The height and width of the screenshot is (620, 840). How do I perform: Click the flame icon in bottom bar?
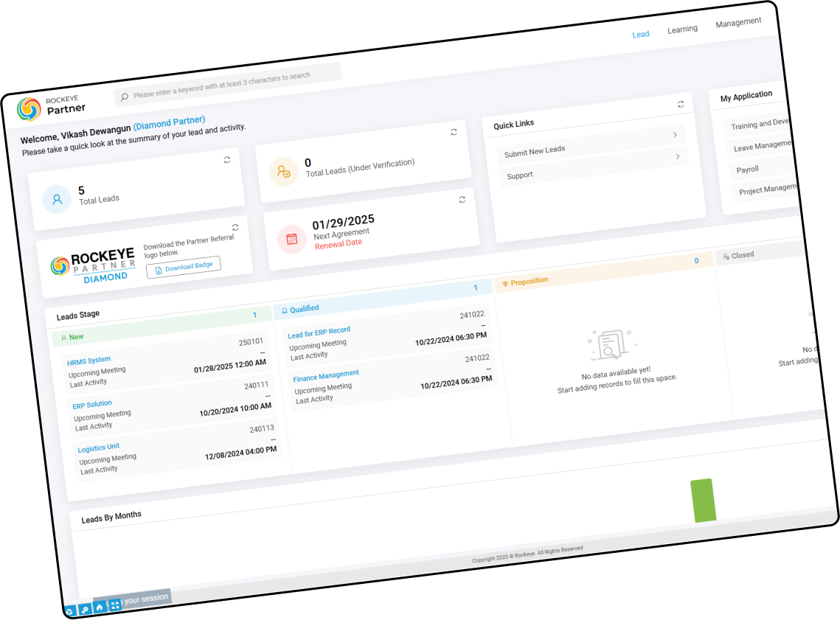pos(99,607)
